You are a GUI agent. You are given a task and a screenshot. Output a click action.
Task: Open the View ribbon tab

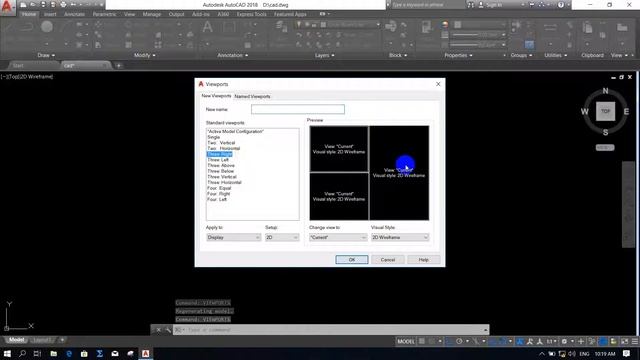(129, 14)
